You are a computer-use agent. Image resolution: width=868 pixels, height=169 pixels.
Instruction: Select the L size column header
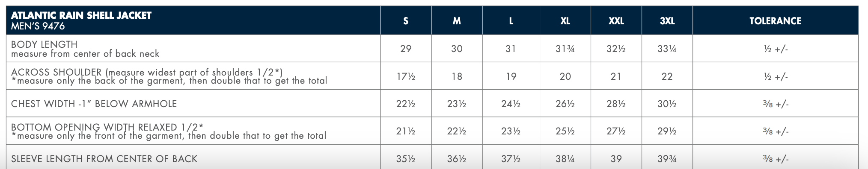(x=511, y=21)
